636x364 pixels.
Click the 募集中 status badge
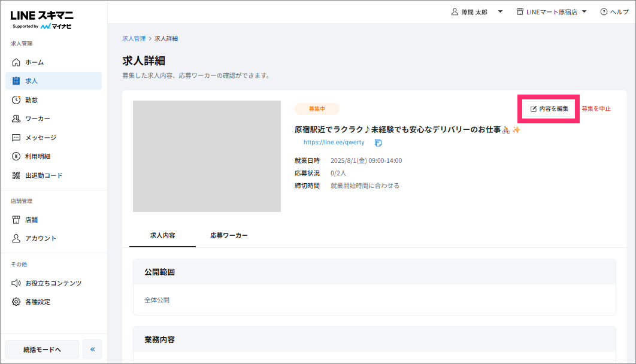(317, 108)
